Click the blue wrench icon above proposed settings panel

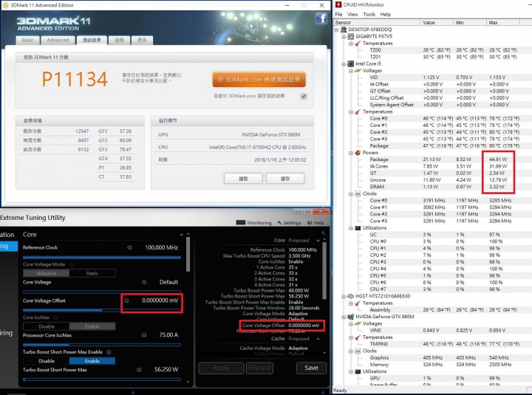coord(323,233)
